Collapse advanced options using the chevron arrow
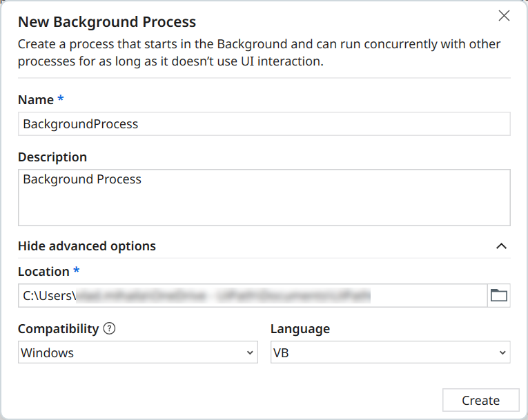 (x=502, y=246)
